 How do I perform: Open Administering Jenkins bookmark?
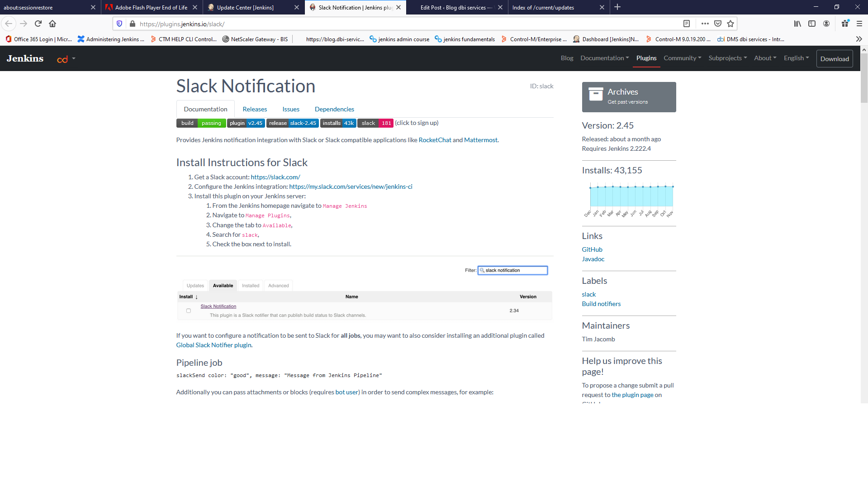(111, 39)
